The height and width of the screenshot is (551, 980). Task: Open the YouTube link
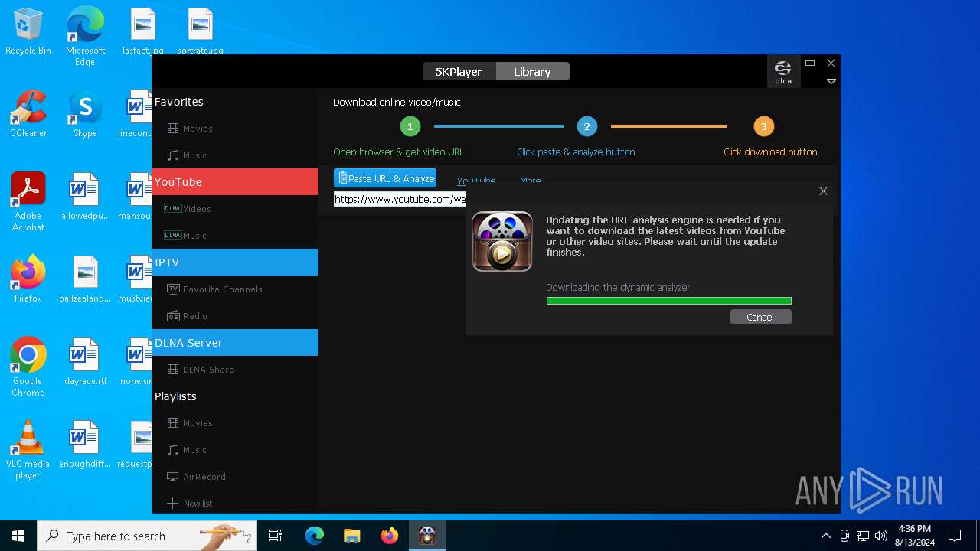click(475, 181)
